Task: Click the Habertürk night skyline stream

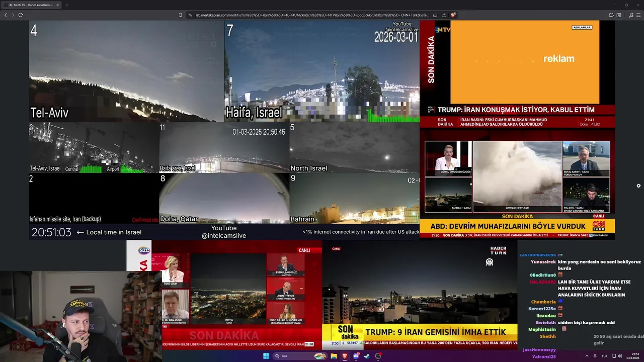Action: (420, 295)
